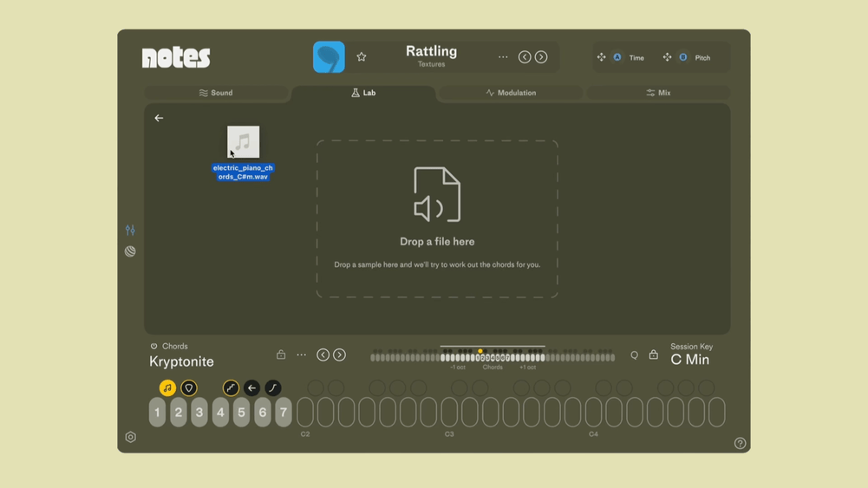Switch to the Modulation tab
Viewport: 868px width, 488px height.
511,93
